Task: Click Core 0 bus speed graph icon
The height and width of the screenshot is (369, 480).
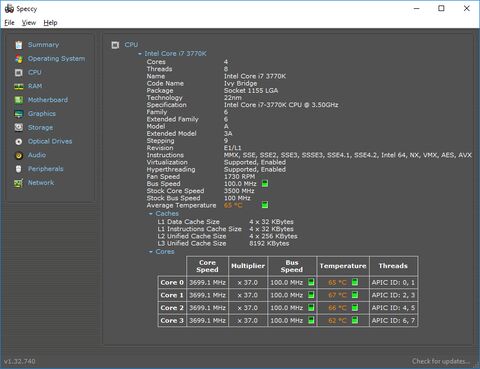Action: coord(311,282)
